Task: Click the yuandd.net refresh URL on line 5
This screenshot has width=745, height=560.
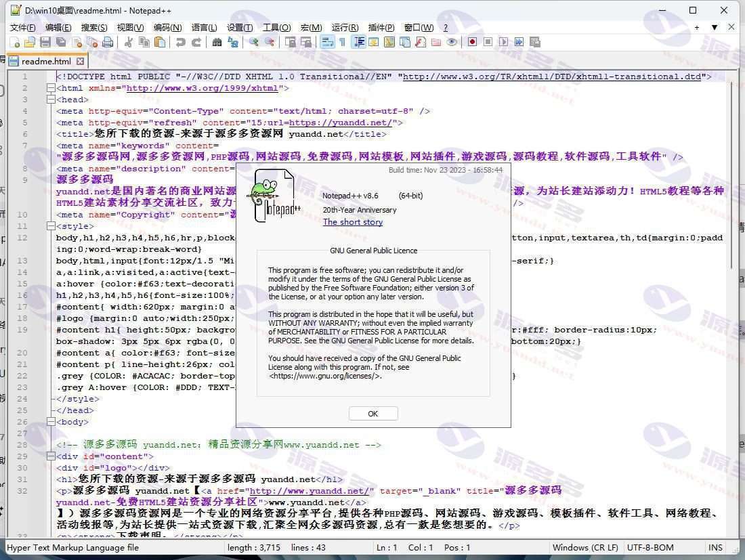Action: coord(341,123)
